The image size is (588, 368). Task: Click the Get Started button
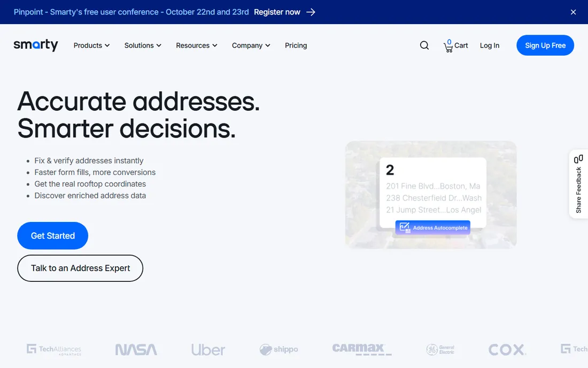(52, 235)
